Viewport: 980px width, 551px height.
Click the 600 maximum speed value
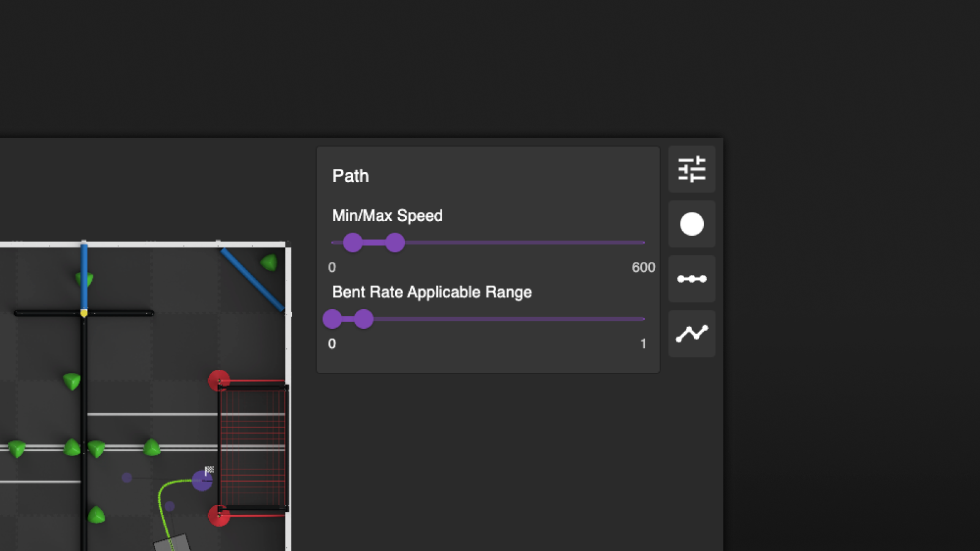click(643, 268)
